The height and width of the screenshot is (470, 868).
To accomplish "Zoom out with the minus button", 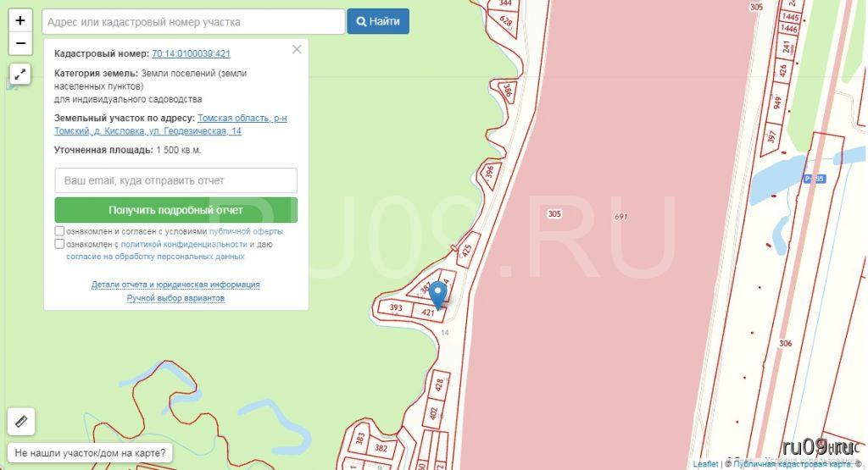I will [x=20, y=44].
